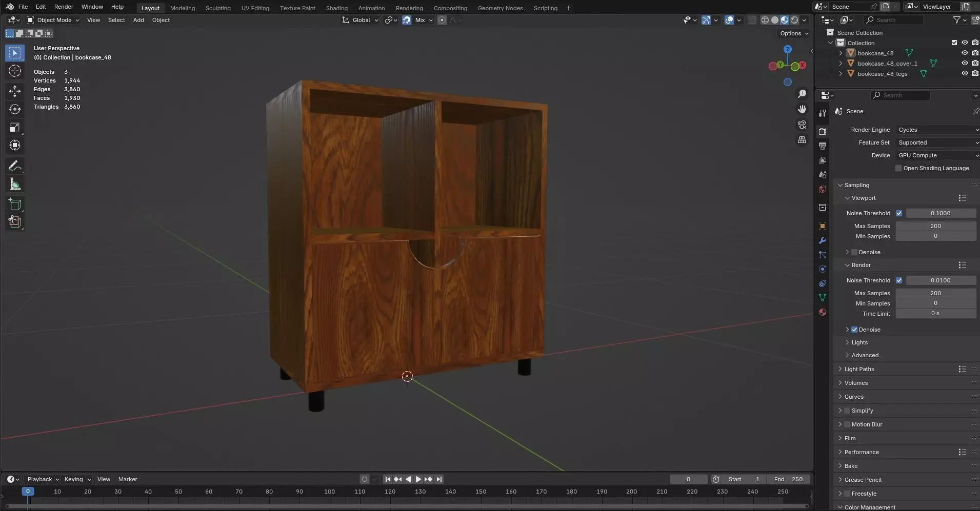
Task: Click the Marker menu in timeline
Action: [128, 479]
